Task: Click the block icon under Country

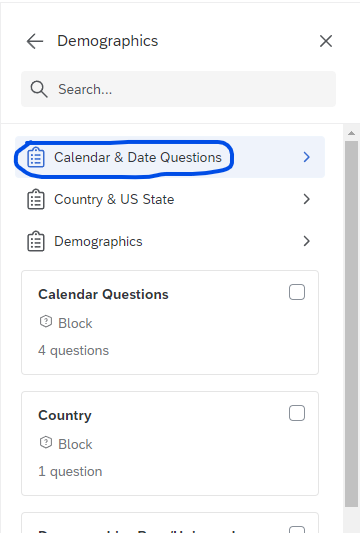Action: tap(46, 443)
